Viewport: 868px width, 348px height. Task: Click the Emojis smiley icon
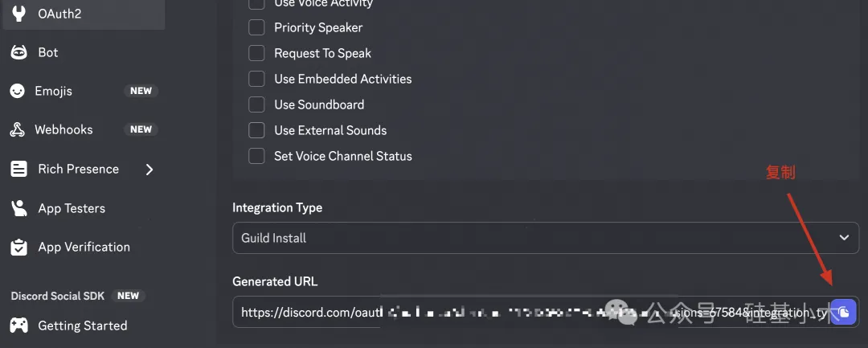[x=18, y=92]
